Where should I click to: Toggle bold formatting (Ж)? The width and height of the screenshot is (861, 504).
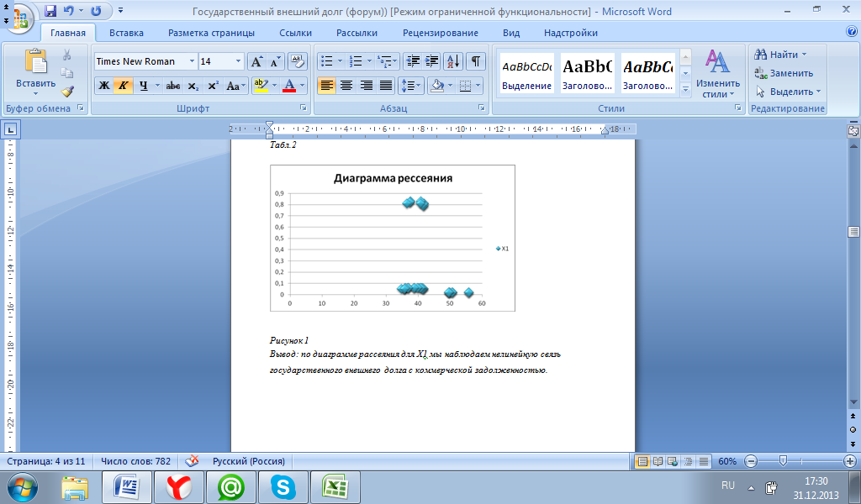[103, 86]
